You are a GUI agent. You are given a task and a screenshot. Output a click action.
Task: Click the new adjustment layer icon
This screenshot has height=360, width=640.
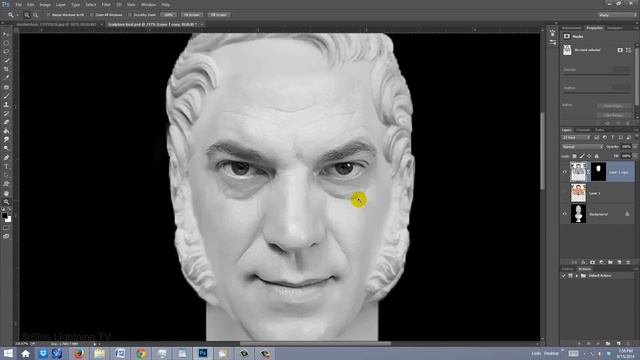[x=601, y=262]
